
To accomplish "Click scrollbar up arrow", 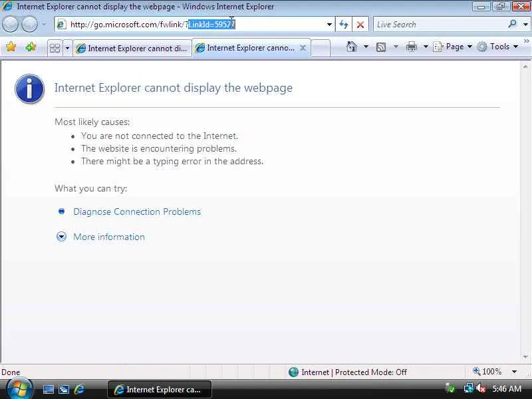I will (x=525, y=67).
